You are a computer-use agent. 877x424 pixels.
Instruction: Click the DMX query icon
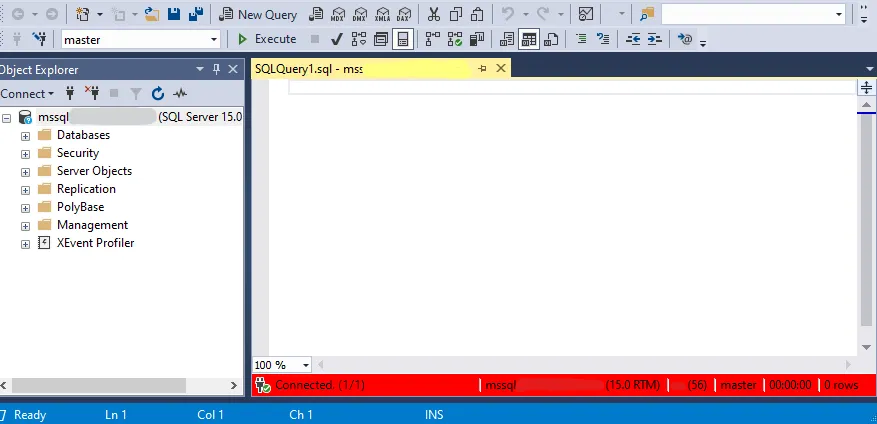(x=360, y=15)
